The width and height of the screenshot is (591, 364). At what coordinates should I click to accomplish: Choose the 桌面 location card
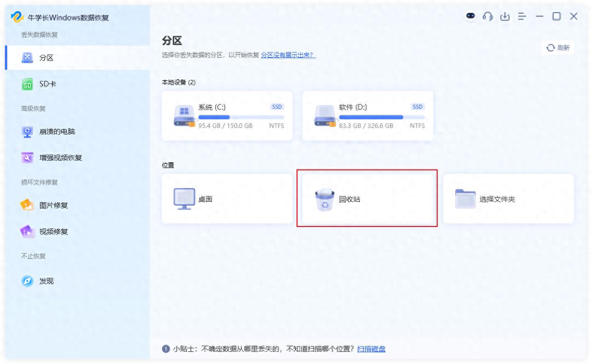227,199
